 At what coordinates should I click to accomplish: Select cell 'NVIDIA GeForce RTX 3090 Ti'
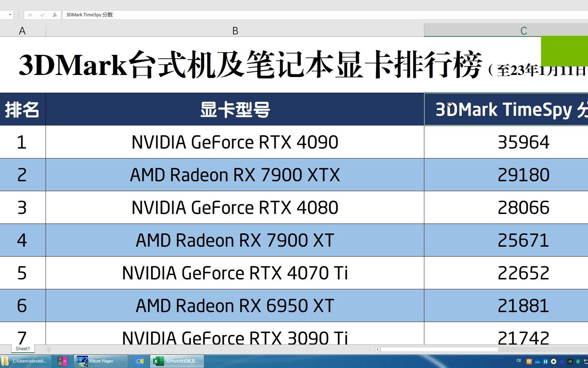click(x=235, y=334)
